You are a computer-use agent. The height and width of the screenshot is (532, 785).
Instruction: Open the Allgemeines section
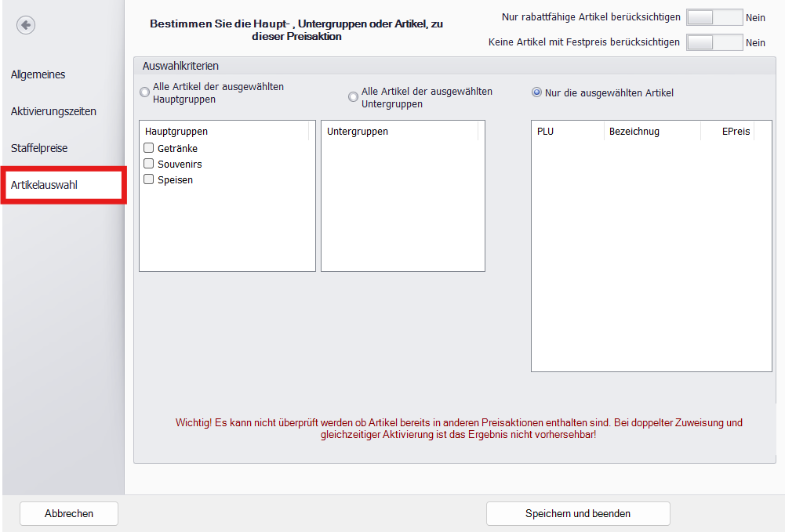[38, 74]
